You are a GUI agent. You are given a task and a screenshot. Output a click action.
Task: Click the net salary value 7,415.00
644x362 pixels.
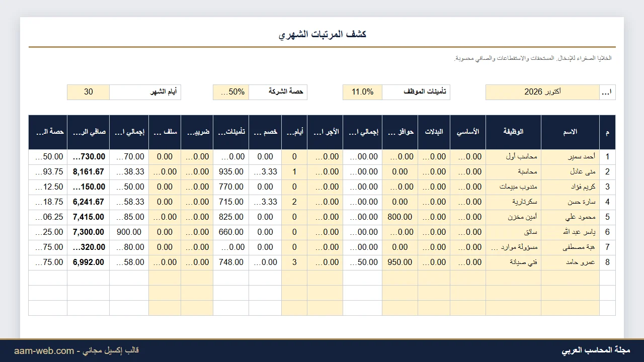[x=89, y=217]
